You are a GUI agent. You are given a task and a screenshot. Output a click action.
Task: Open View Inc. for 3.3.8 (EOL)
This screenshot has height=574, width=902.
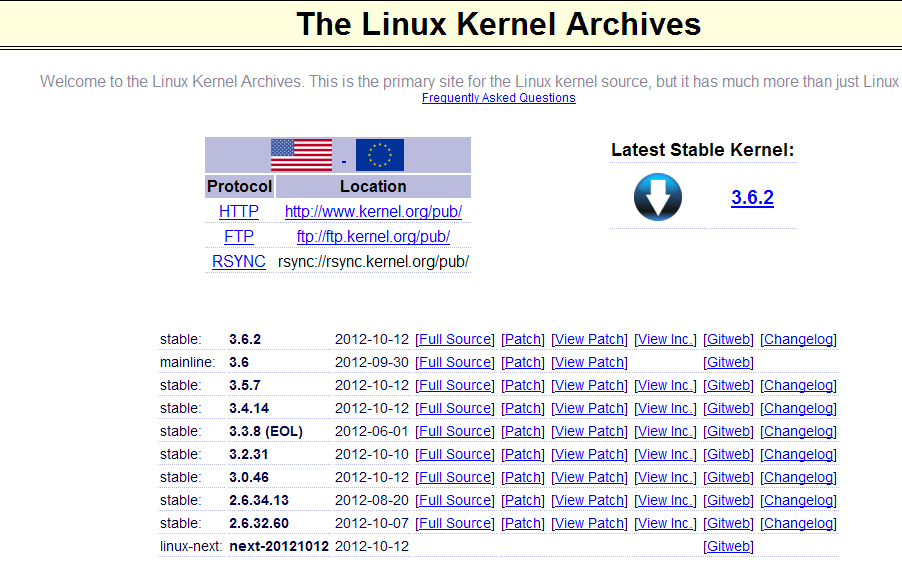[x=666, y=431]
